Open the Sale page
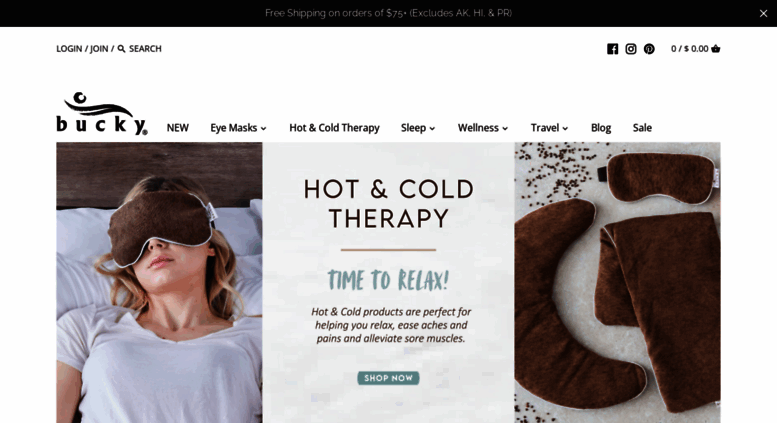The height and width of the screenshot is (423, 777). (x=642, y=128)
